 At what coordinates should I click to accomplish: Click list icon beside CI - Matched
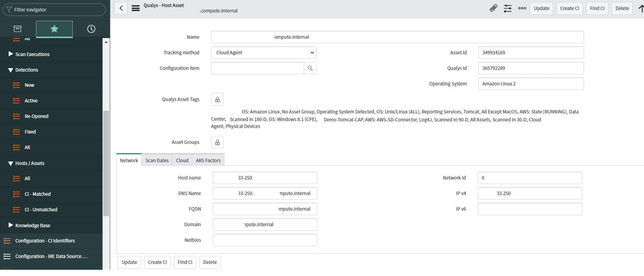pos(16,194)
